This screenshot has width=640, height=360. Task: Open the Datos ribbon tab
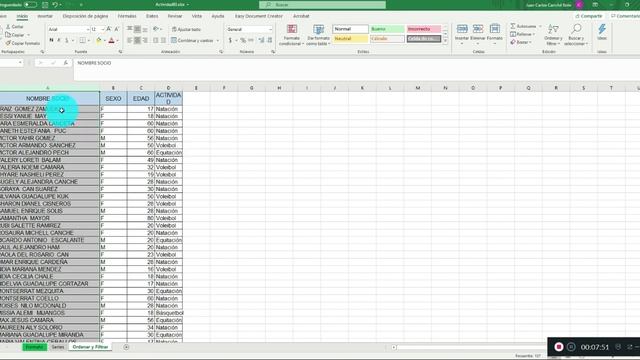(x=152, y=16)
